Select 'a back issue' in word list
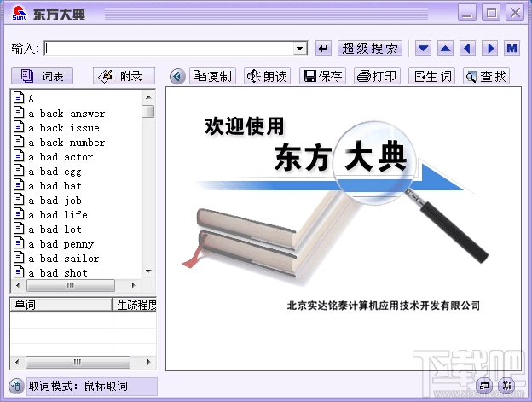 point(64,128)
